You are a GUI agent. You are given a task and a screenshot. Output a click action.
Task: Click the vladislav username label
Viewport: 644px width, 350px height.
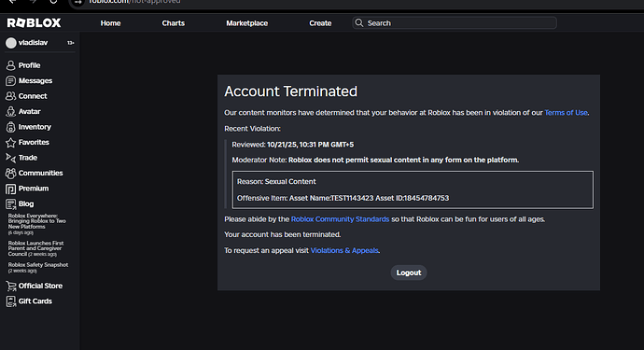(x=34, y=43)
